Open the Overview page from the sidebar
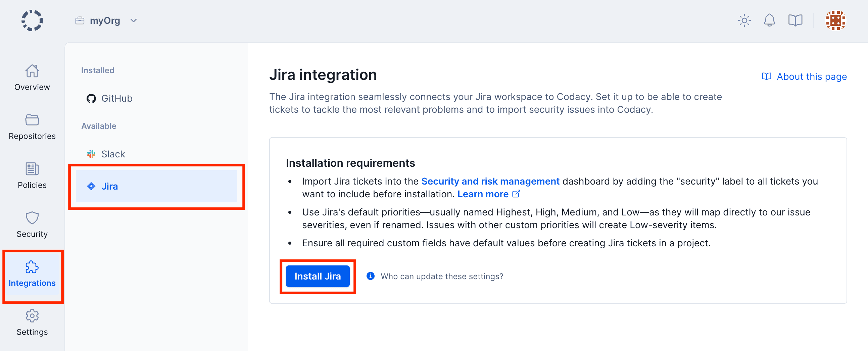 pos(32,78)
